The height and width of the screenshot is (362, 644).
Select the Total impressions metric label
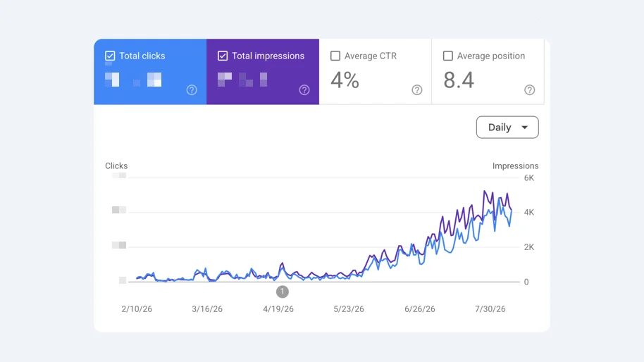[268, 56]
